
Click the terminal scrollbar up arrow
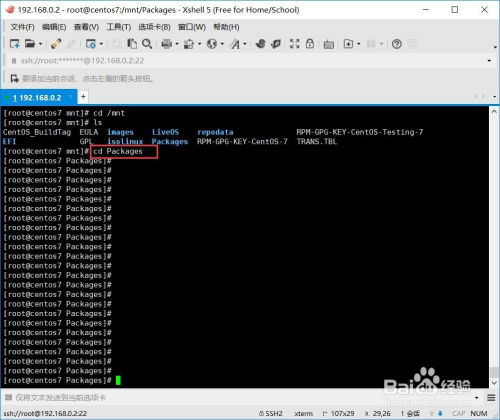click(494, 112)
